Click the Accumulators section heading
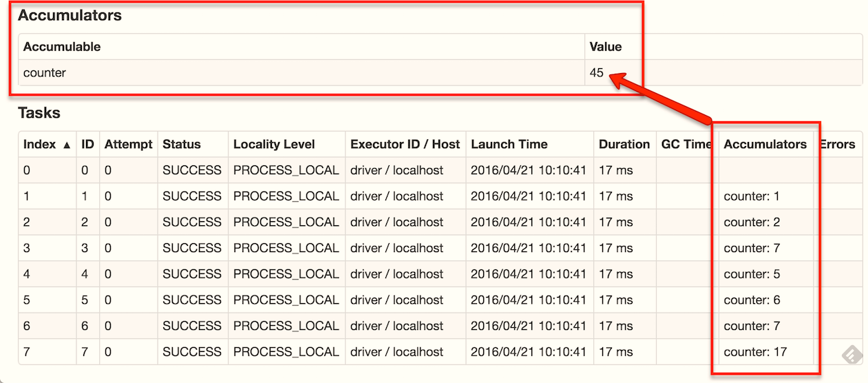This screenshot has width=868, height=383. coord(70,15)
